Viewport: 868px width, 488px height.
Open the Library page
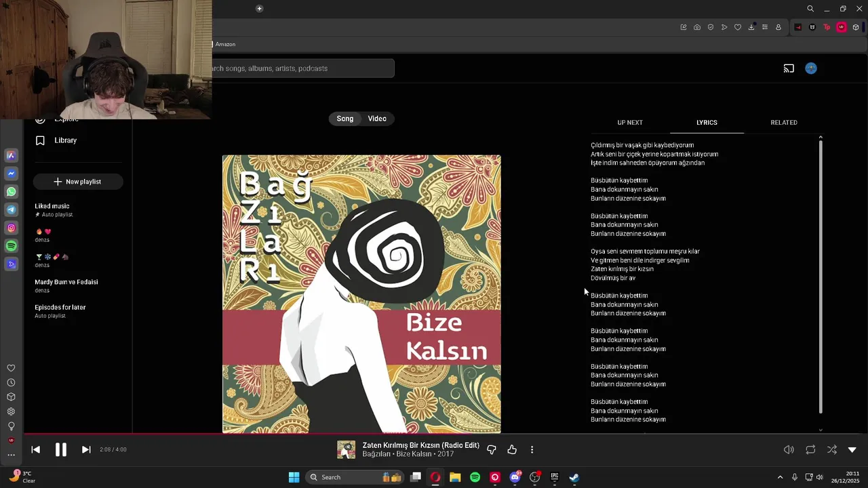pyautogui.click(x=56, y=140)
